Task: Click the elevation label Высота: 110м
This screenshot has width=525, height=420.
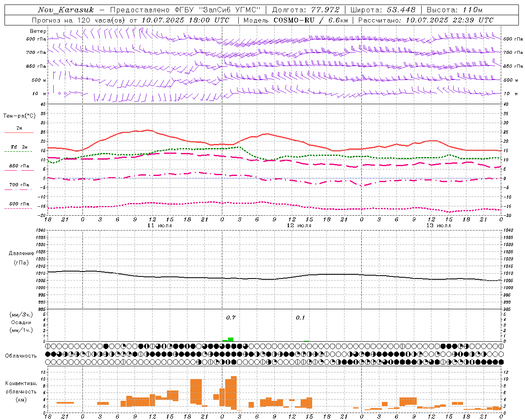Action: 454,10
